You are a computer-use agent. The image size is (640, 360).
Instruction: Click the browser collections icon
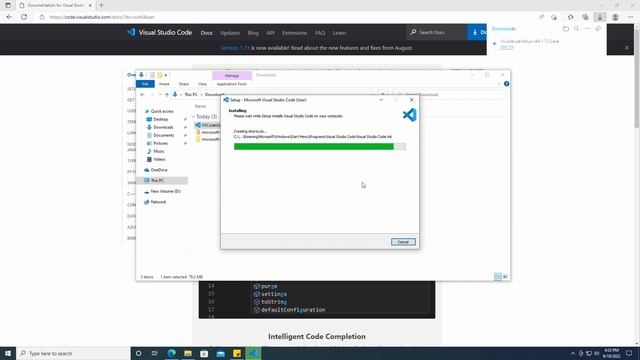585,17
